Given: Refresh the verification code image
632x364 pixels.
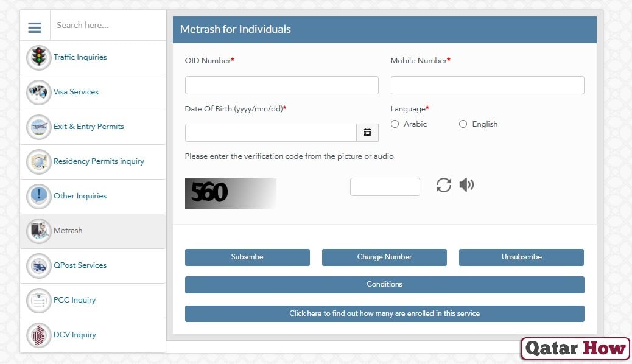Looking at the screenshot, I should (443, 185).
